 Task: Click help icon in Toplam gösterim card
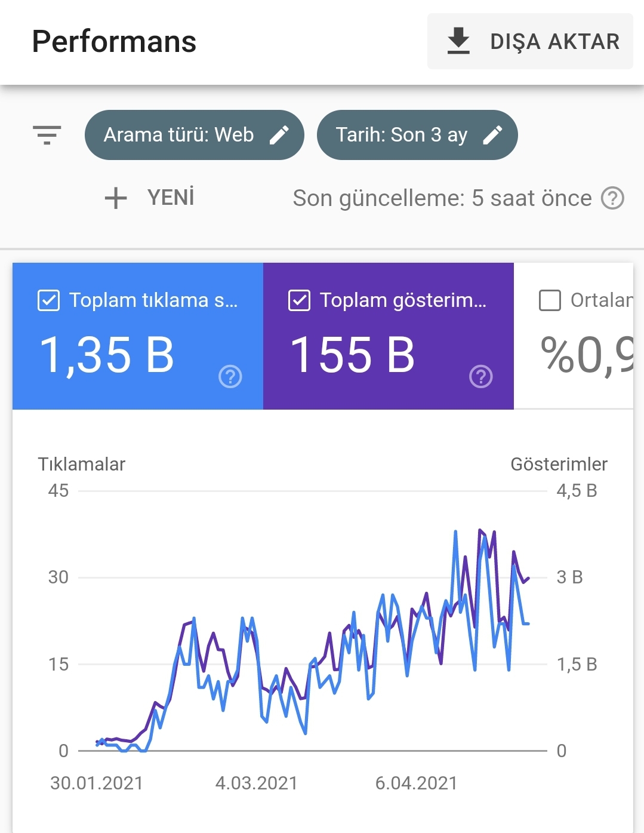click(x=481, y=376)
